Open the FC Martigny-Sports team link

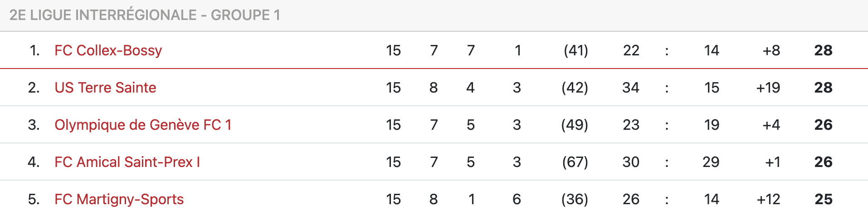pyautogui.click(x=119, y=199)
